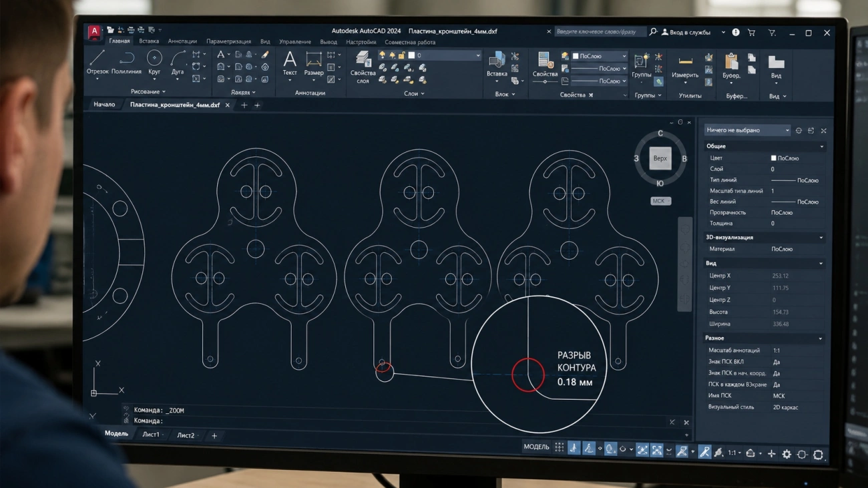Select the Полилиния polyline tool
The image size is (868, 488).
(126, 62)
